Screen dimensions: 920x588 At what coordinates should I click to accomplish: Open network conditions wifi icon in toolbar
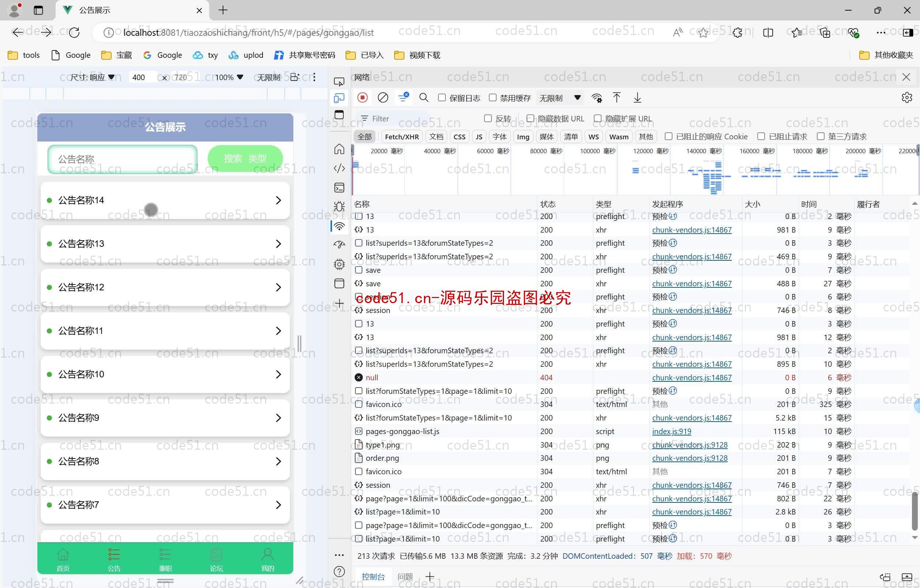tap(597, 98)
